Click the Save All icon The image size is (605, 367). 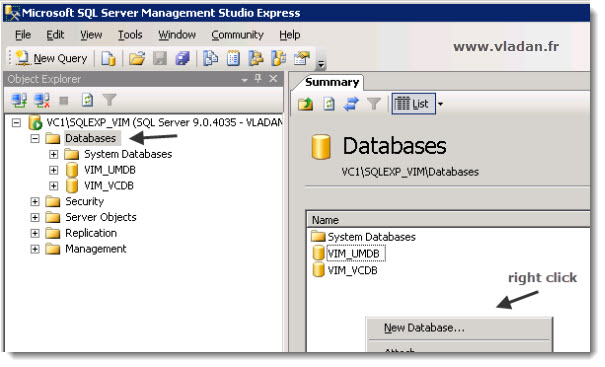pyautogui.click(x=183, y=59)
